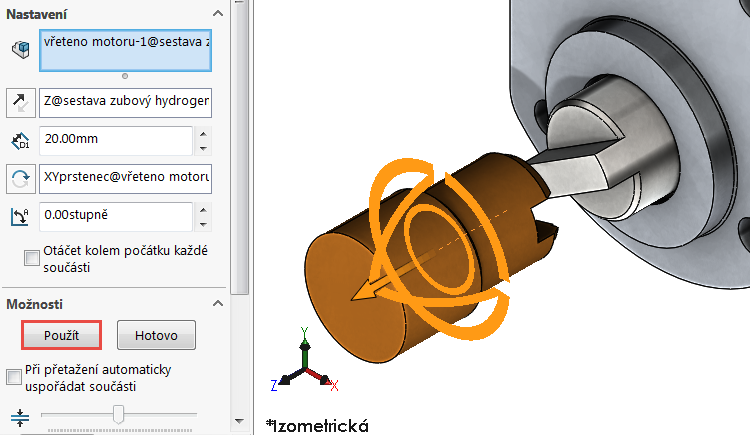Click the 0.00stupně angle field
This screenshot has height=435, width=750.
pyautogui.click(x=116, y=217)
